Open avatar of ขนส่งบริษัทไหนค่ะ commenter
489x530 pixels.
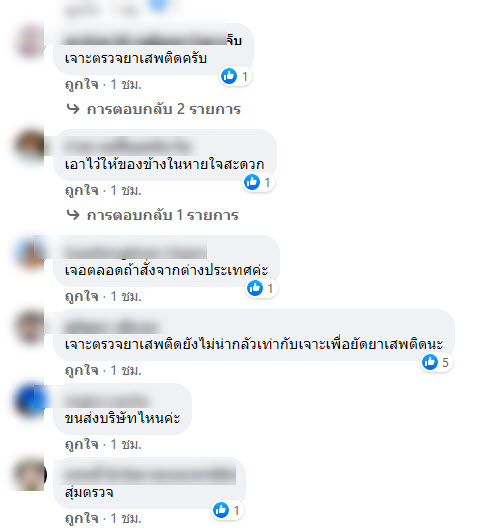[30, 400]
